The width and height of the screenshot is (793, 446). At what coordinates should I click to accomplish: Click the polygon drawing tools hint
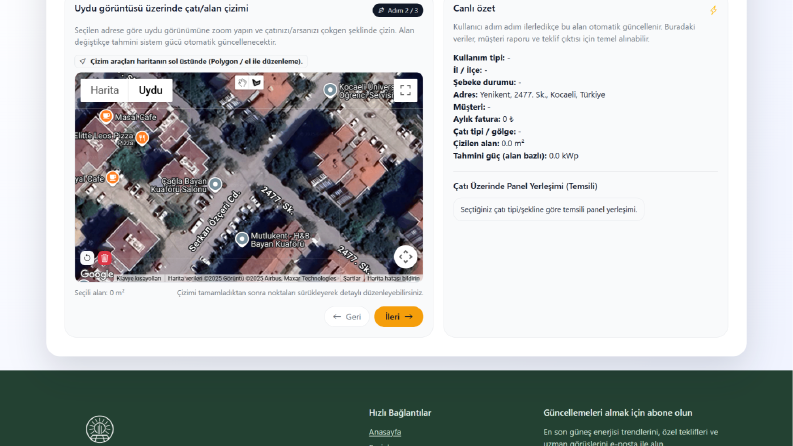[x=191, y=61]
